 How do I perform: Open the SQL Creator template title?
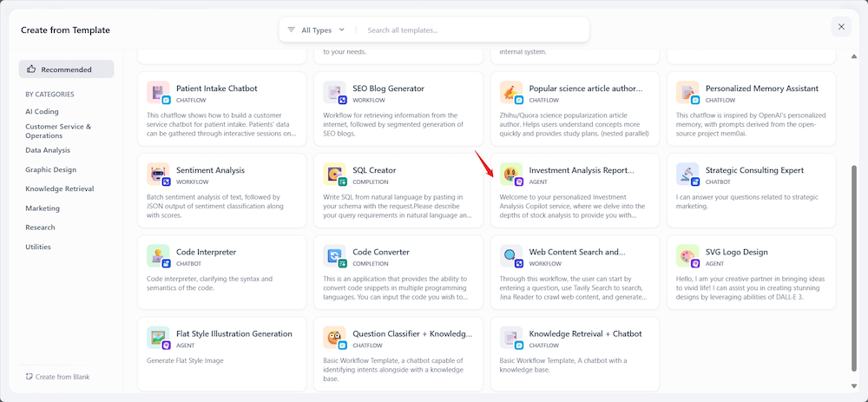click(x=374, y=170)
